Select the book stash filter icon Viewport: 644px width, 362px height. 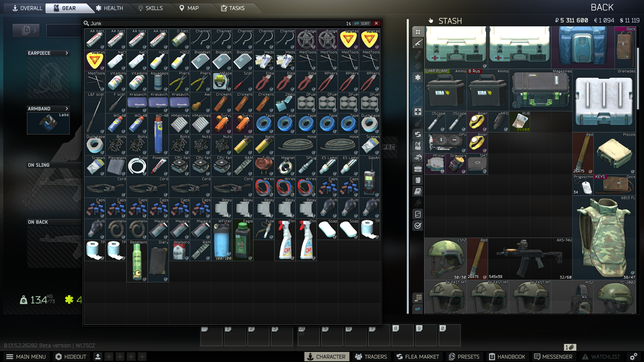418,192
